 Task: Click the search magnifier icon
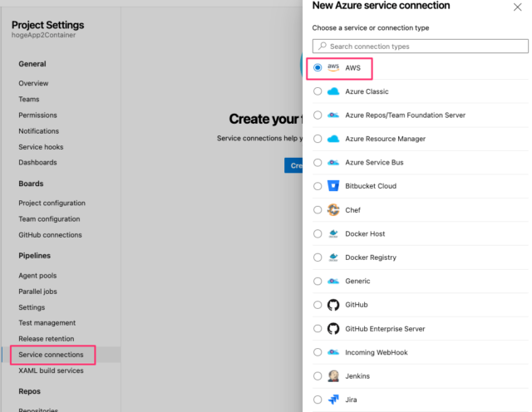pyautogui.click(x=323, y=46)
